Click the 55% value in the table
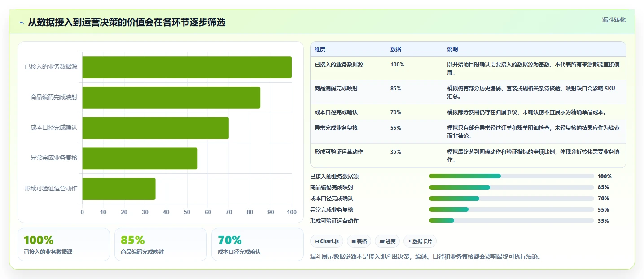The height and width of the screenshot is (279, 644). click(396, 128)
